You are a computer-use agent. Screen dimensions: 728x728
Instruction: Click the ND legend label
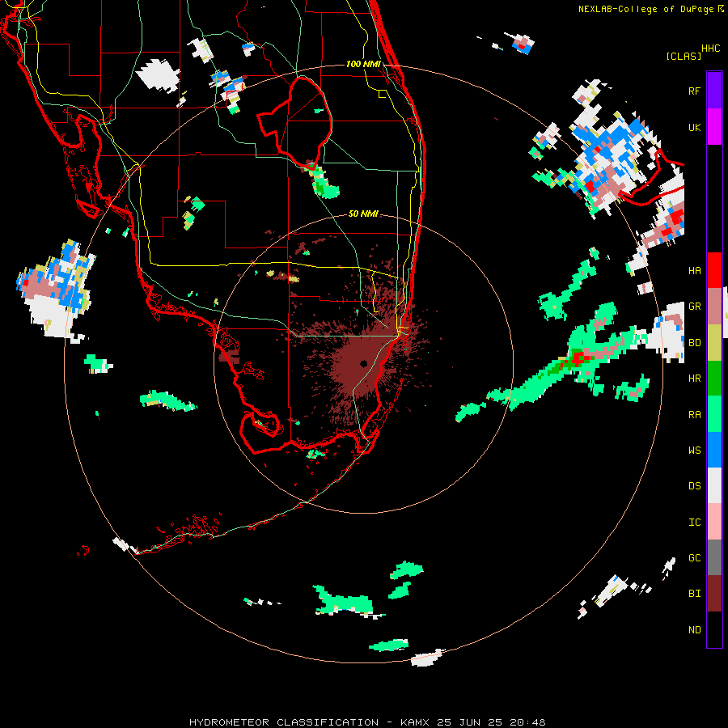[x=694, y=630]
